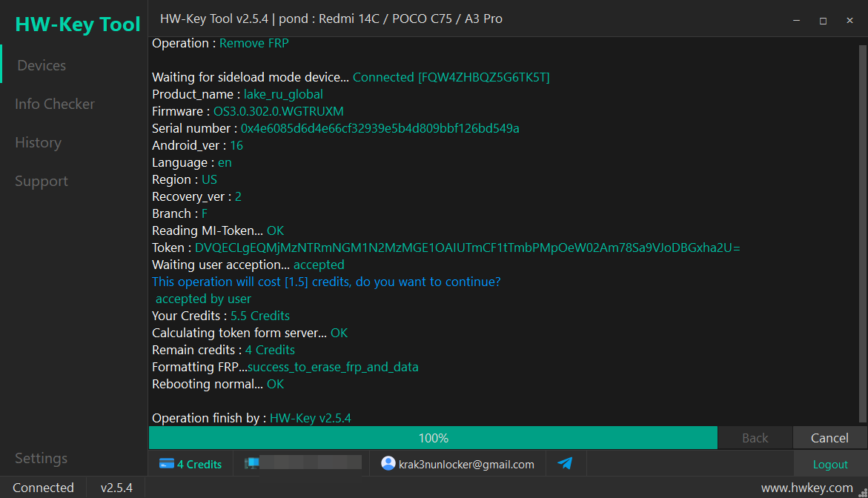Click the window resize grip corner

coord(863,493)
